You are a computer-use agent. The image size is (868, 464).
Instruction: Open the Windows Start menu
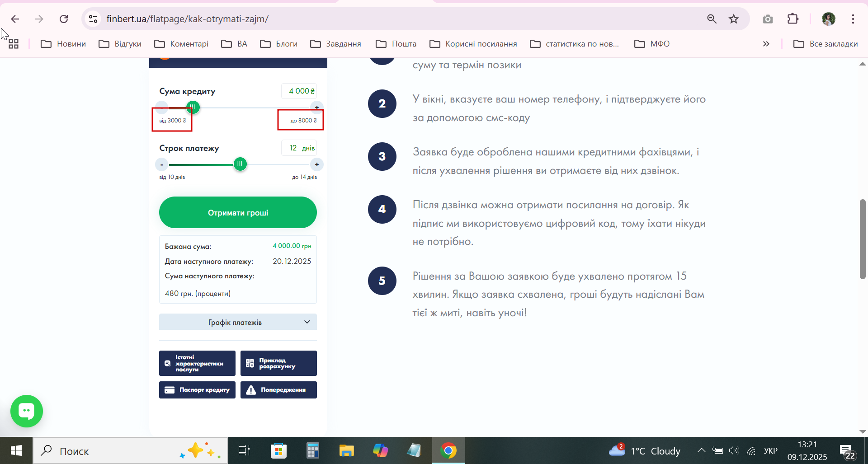pos(16,450)
